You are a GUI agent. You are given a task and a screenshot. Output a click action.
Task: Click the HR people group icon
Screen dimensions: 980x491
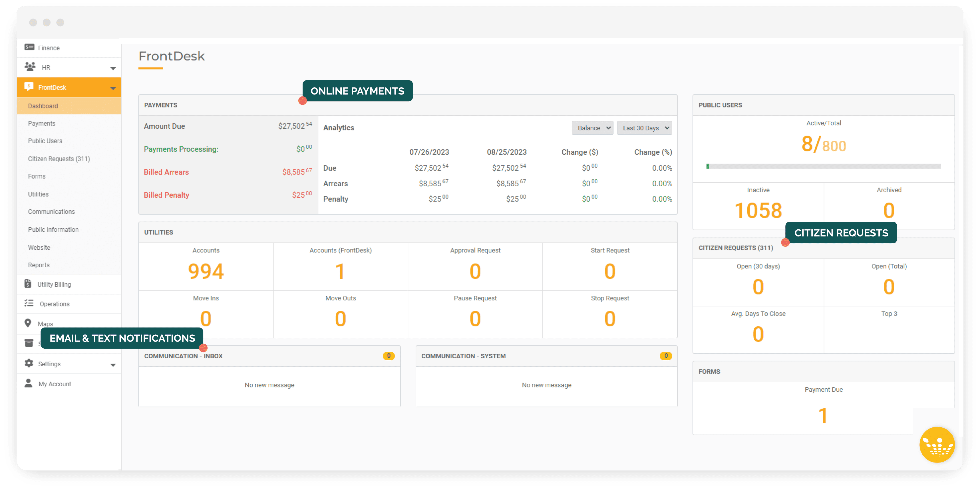click(x=30, y=66)
